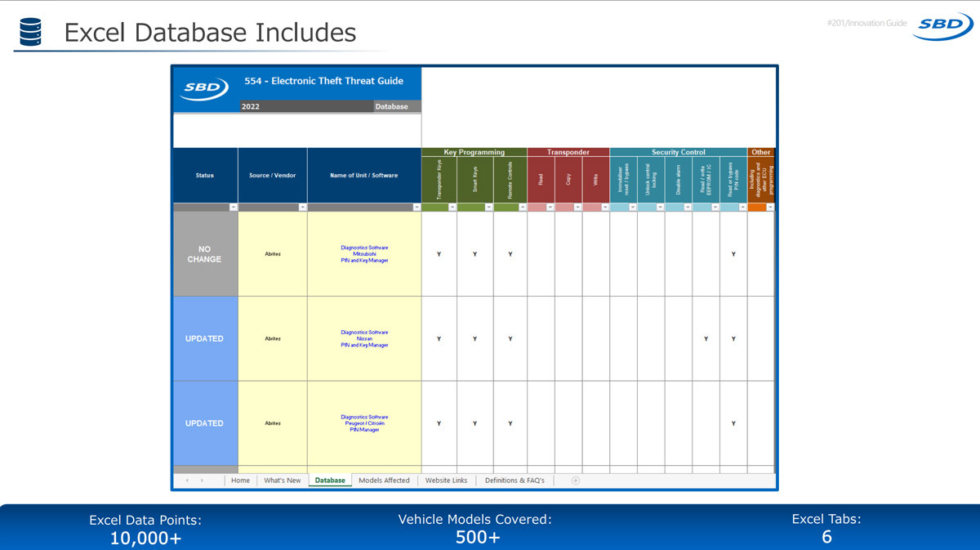Open the Other column filter dropdown

(x=770, y=208)
